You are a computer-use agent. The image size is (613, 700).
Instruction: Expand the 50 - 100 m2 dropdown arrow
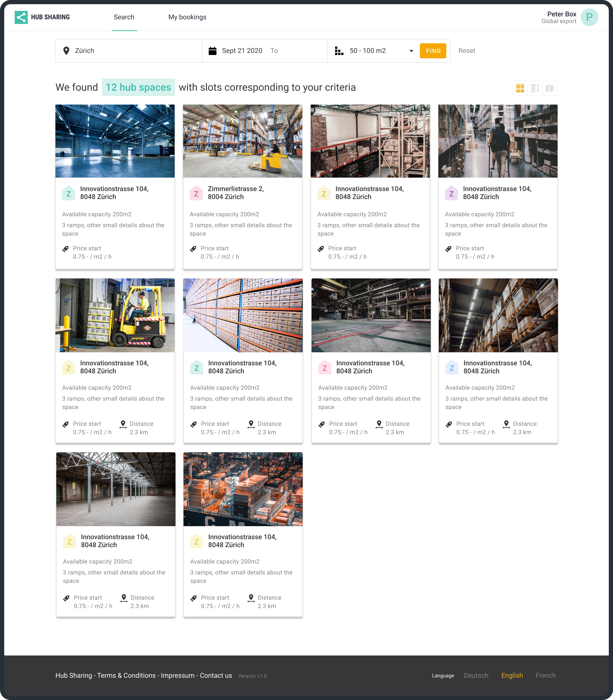(x=411, y=51)
